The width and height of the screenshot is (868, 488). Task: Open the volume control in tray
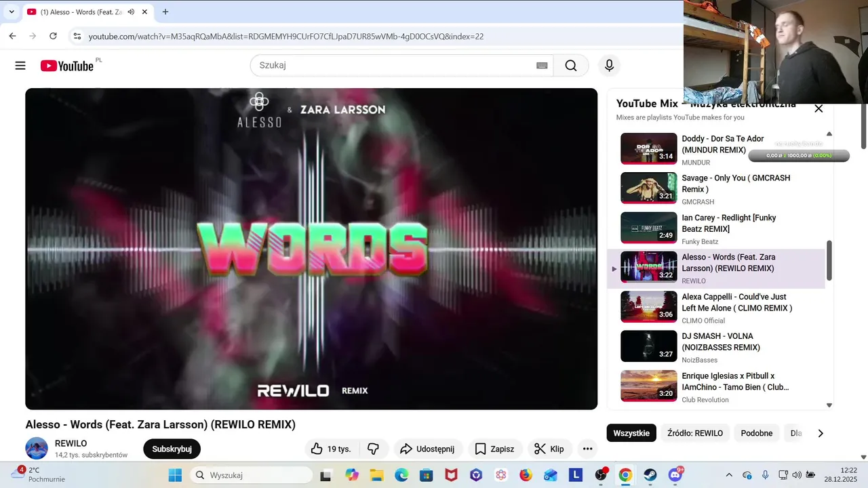click(x=797, y=475)
